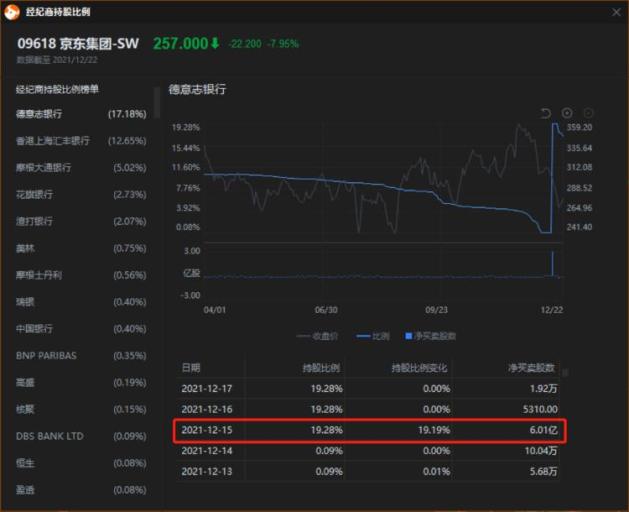The height and width of the screenshot is (512, 629).
Task: Select 摩根士丹利 (0.56%) row
Action: (x=81, y=275)
